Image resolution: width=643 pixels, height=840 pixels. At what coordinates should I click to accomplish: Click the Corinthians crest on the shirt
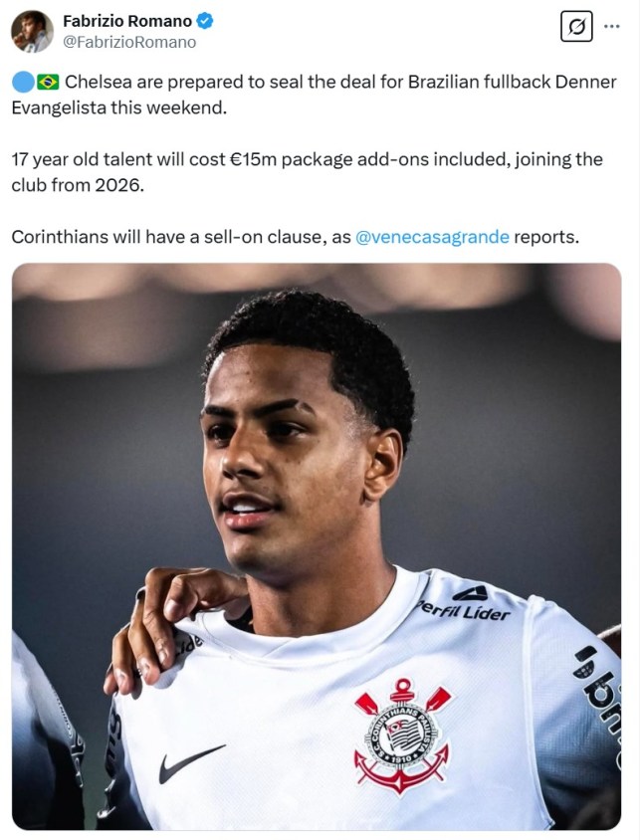pos(402,736)
